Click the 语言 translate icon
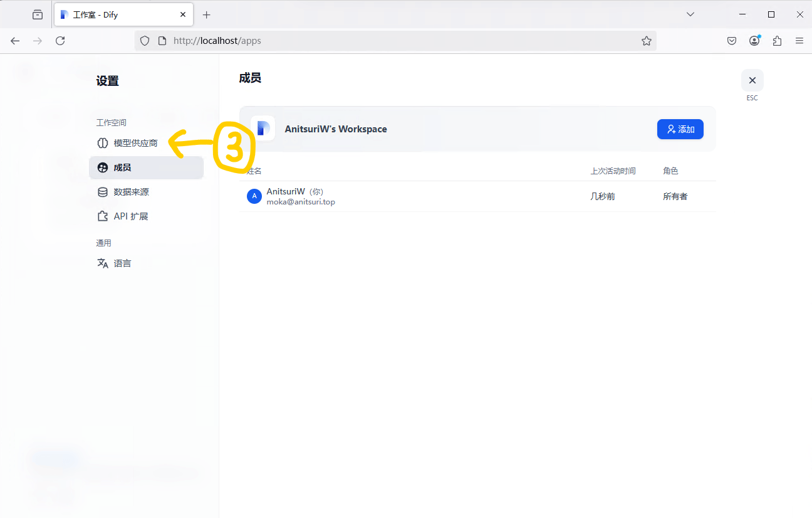This screenshot has width=812, height=518. pos(103,263)
